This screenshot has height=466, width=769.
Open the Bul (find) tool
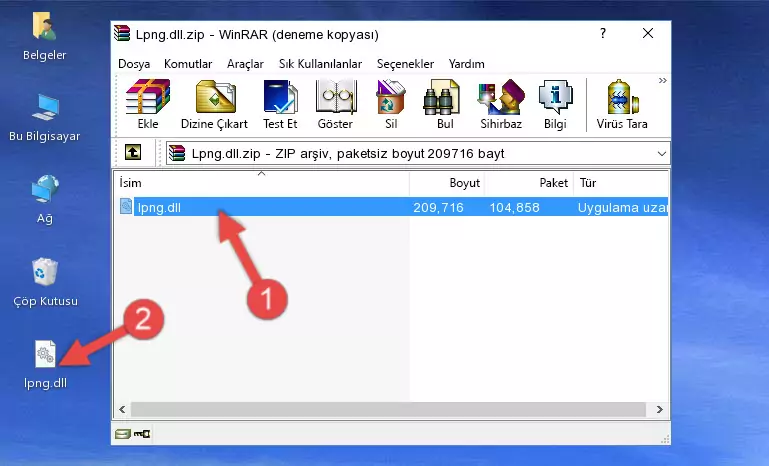click(x=445, y=104)
